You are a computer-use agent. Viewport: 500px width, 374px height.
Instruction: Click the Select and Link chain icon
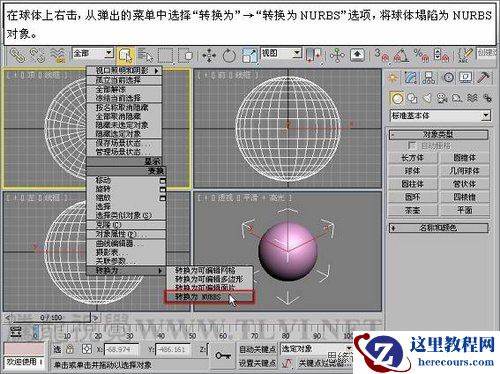(17, 55)
